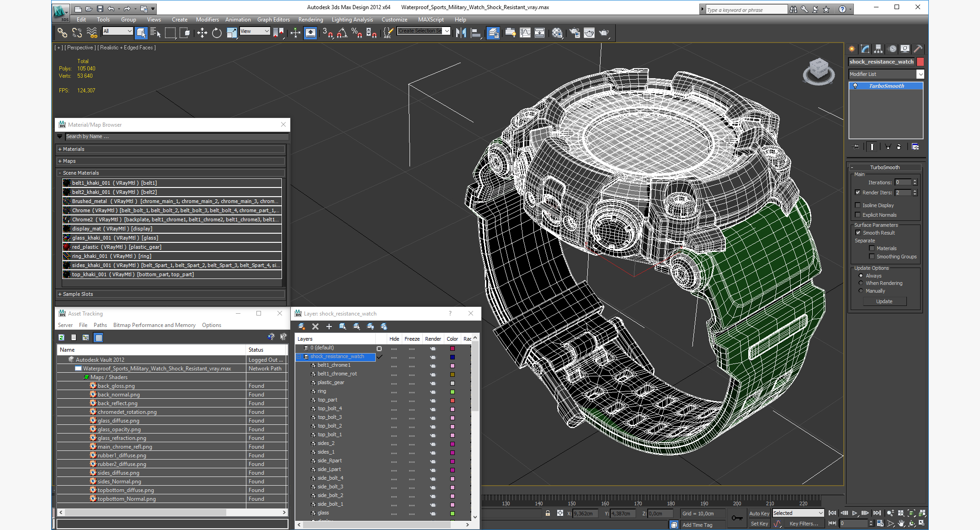Click the object color swatch beside name

click(x=921, y=62)
